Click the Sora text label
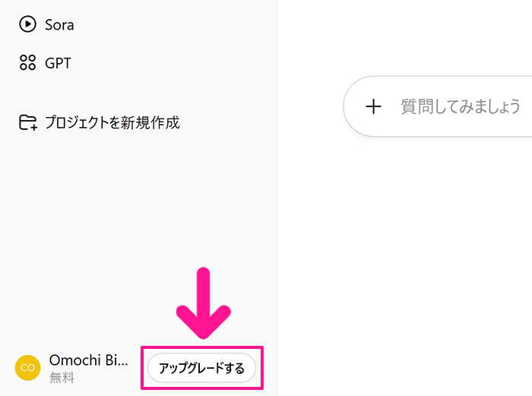532x396 pixels. (59, 24)
